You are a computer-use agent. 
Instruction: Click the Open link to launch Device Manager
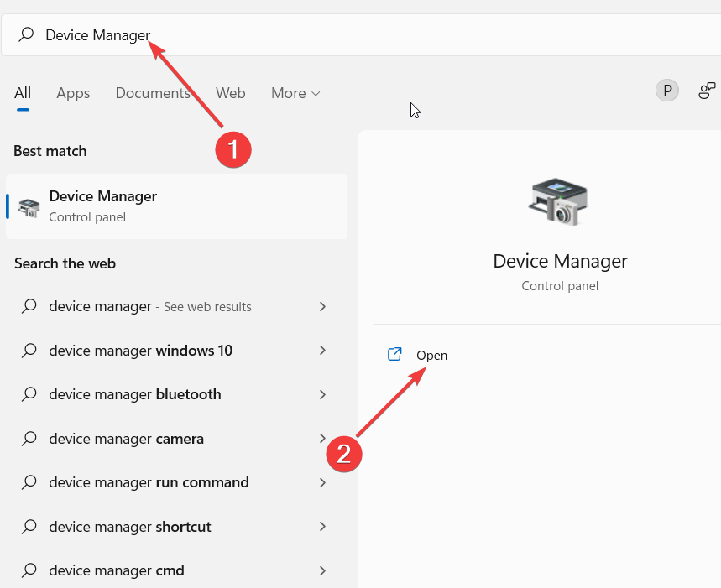click(431, 355)
